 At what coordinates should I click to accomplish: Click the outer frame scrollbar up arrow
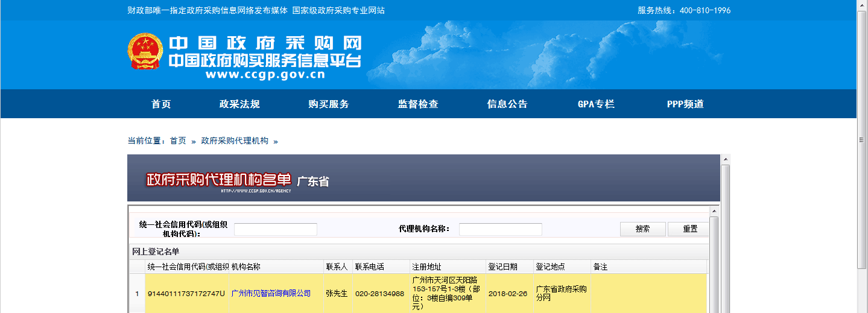tap(725, 159)
